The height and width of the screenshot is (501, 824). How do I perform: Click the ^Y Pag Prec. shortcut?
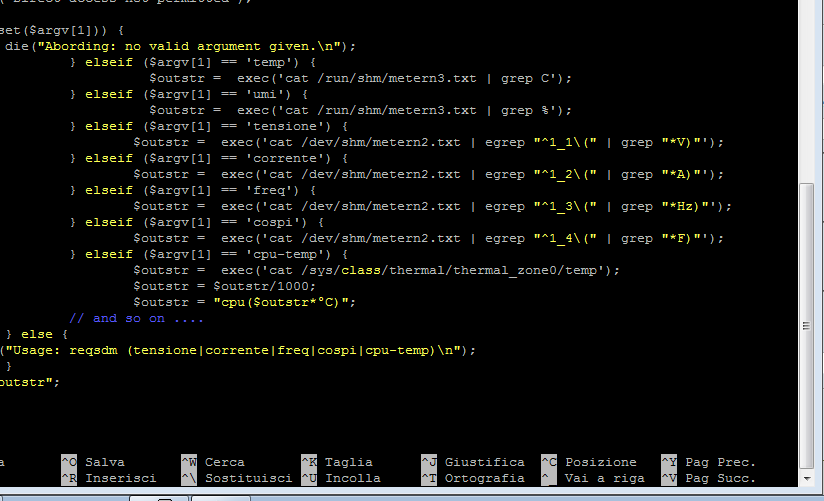click(x=708, y=462)
